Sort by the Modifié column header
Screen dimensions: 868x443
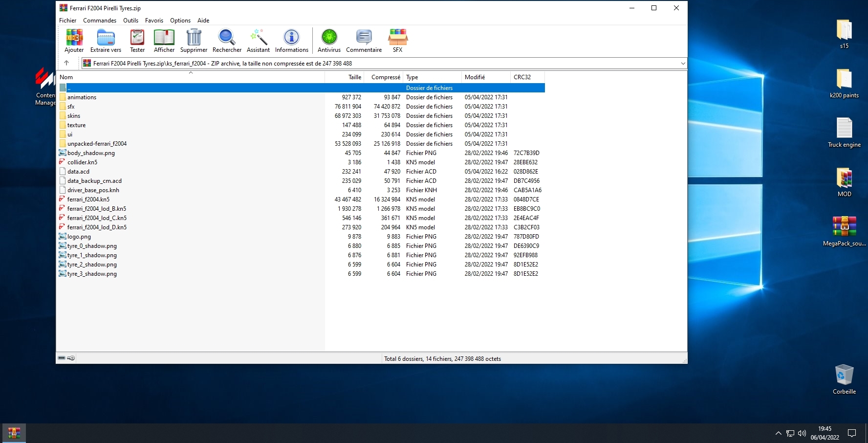click(x=486, y=77)
